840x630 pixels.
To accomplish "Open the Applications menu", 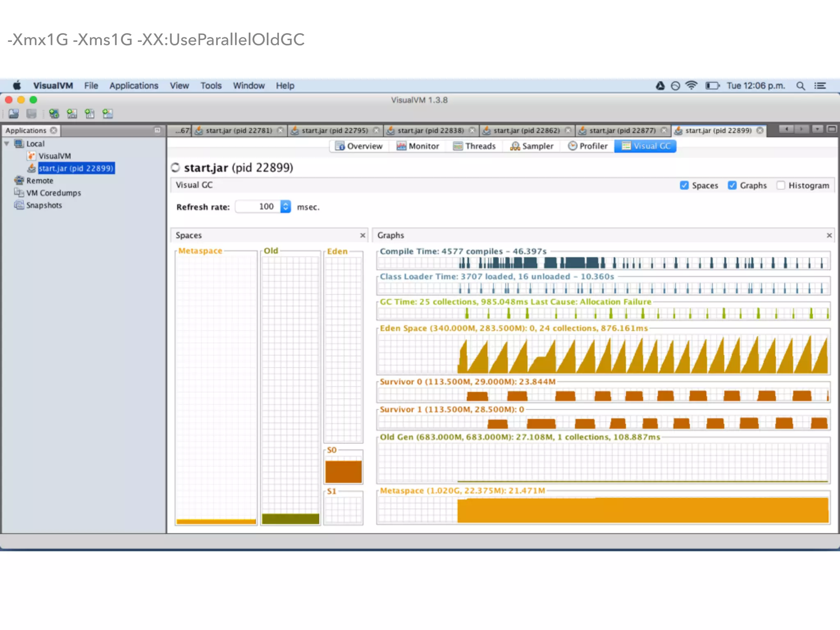I will [134, 86].
